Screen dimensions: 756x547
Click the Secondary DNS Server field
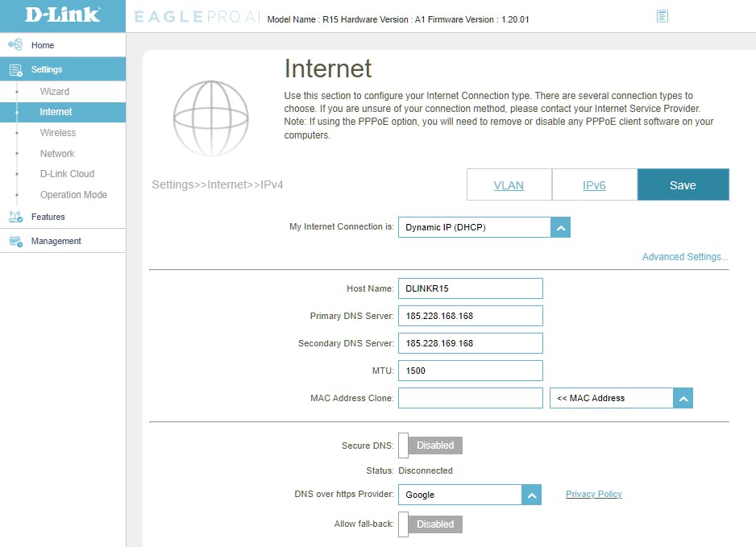[470, 343]
